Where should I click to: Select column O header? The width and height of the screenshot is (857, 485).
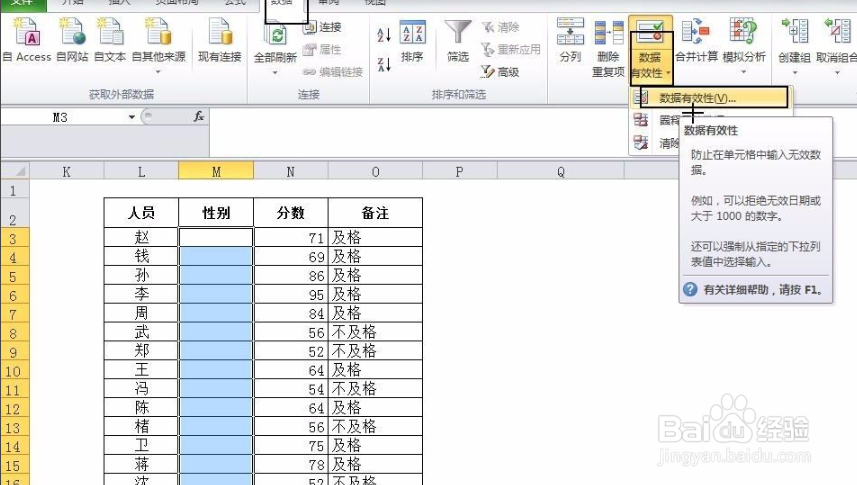[375, 172]
